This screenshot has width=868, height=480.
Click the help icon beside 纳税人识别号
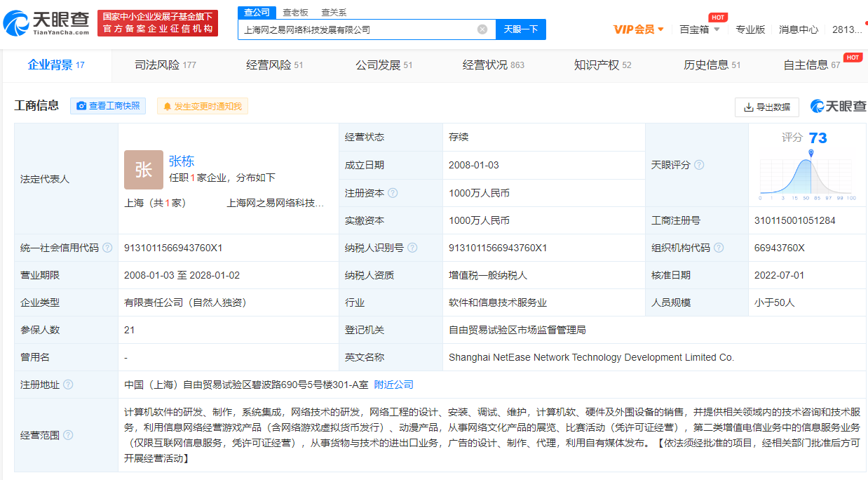(x=412, y=248)
